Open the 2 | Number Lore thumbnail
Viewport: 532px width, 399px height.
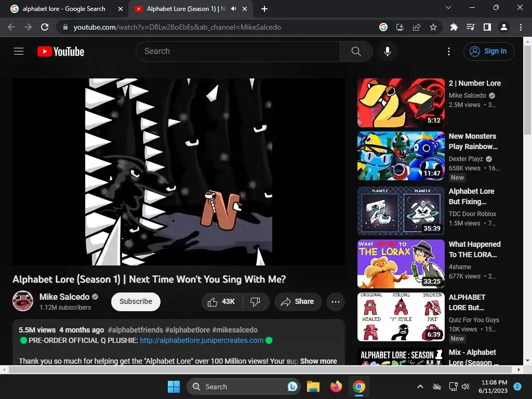click(401, 103)
